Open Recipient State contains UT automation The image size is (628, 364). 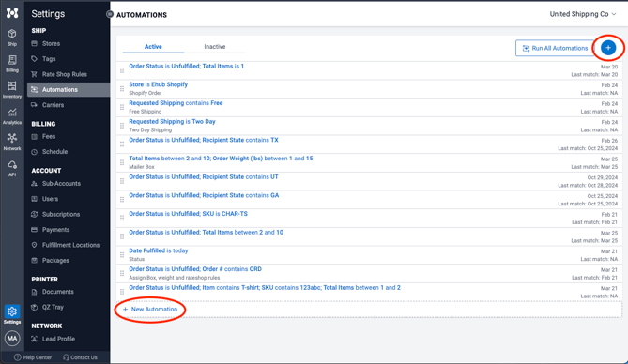coord(204,176)
